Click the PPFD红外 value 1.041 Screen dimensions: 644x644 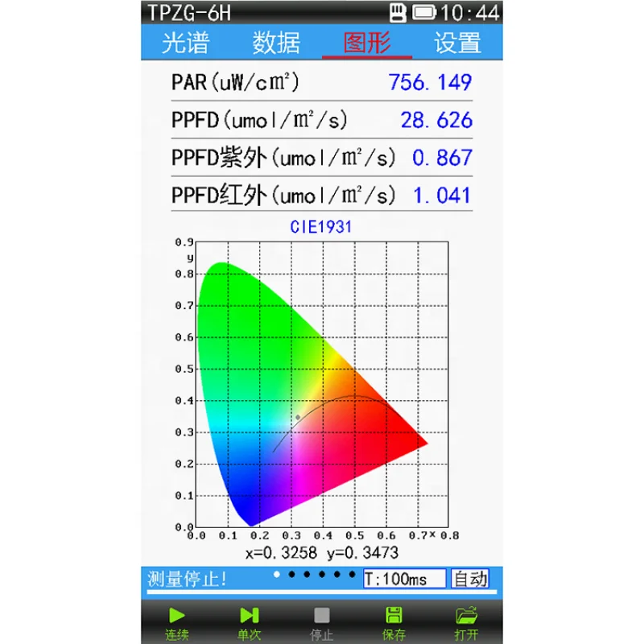[x=441, y=196]
